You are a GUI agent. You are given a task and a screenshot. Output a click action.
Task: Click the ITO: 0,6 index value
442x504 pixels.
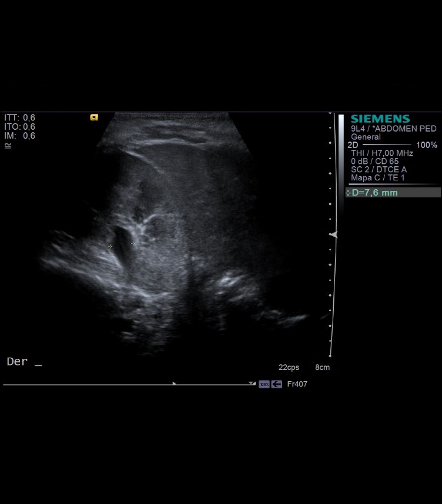tap(19, 127)
